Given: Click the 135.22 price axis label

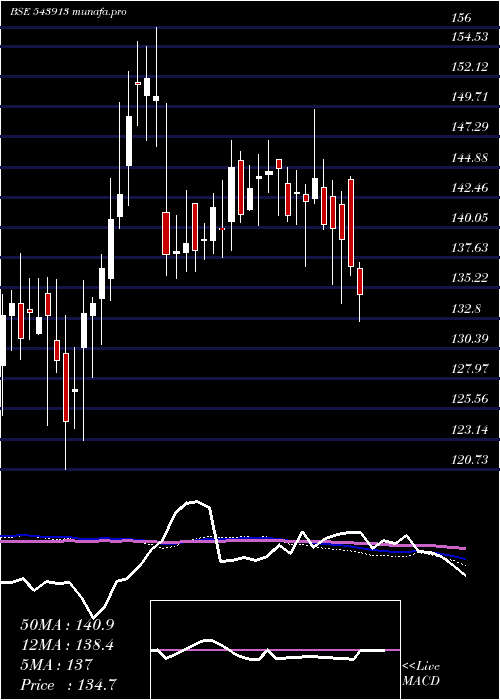Looking at the screenshot, I should 470,278.
